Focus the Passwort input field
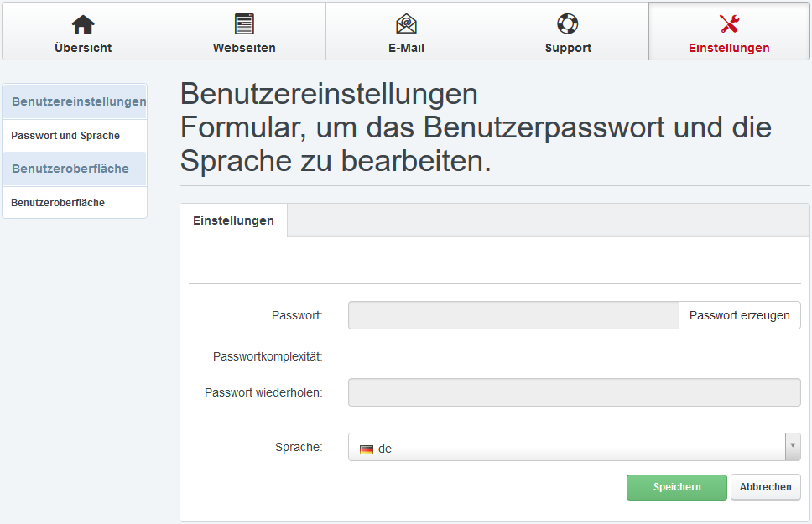Viewport: 812px width, 524px height. (513, 316)
